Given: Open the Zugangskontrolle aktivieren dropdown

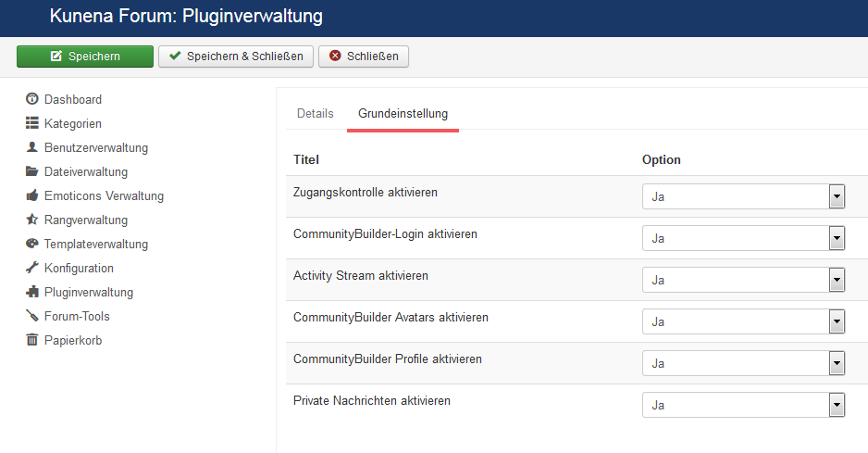Looking at the screenshot, I should (743, 196).
